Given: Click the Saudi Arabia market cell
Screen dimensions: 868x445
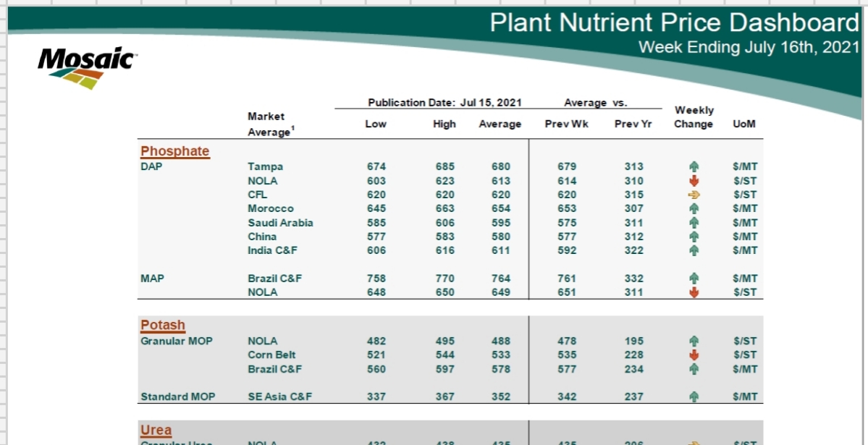Looking at the screenshot, I should coord(280,223).
